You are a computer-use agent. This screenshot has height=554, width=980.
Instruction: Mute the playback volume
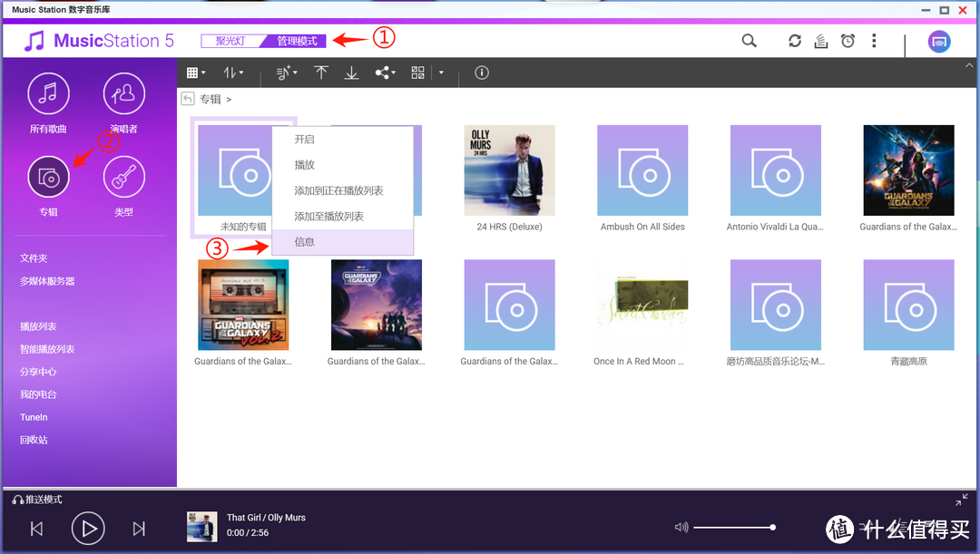(681, 527)
